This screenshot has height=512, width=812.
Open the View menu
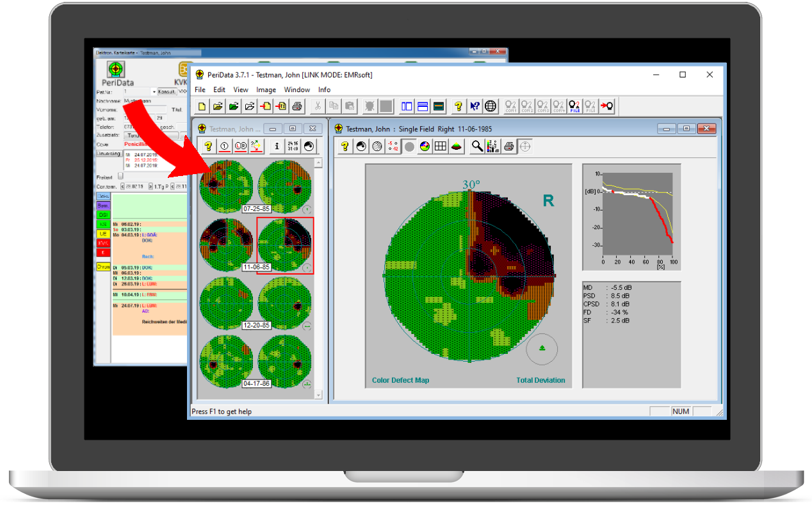pyautogui.click(x=241, y=90)
